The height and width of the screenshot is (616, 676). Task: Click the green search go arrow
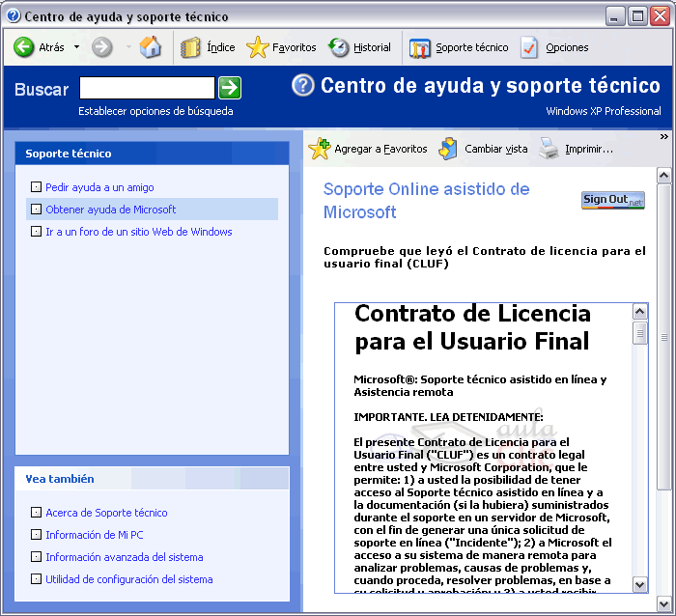pyautogui.click(x=230, y=89)
